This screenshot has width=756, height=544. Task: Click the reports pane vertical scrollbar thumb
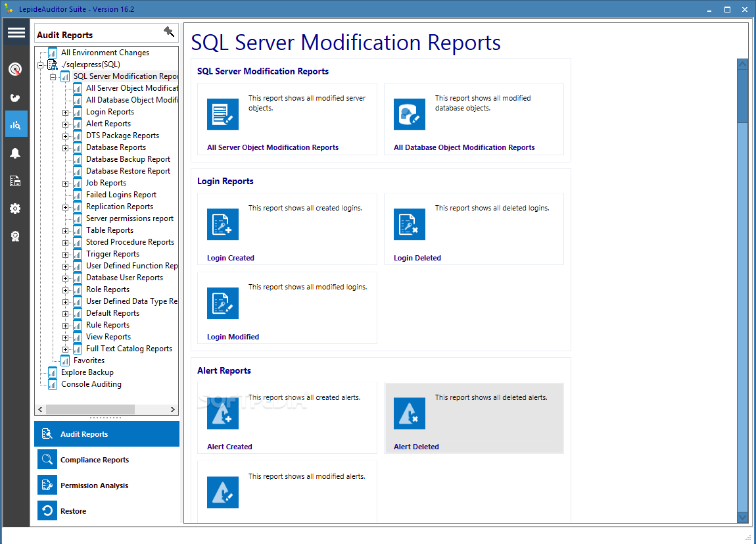[x=742, y=95]
